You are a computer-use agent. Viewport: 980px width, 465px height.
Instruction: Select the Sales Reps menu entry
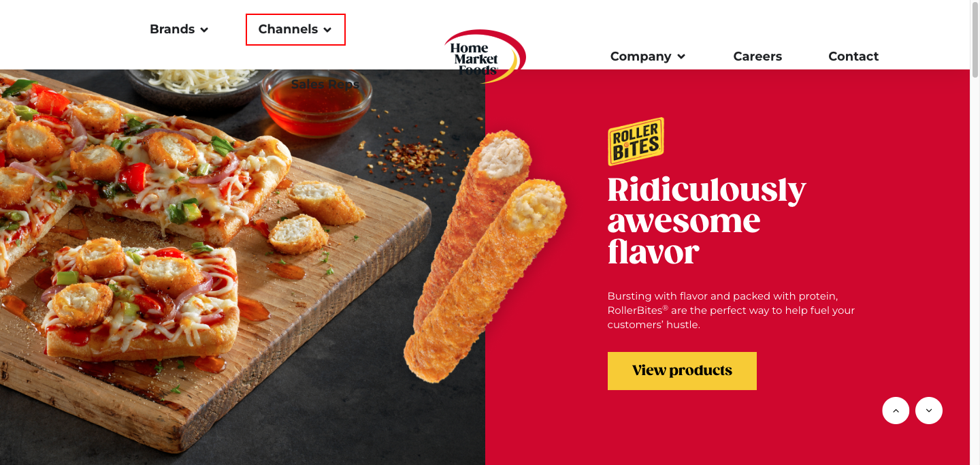pos(325,84)
